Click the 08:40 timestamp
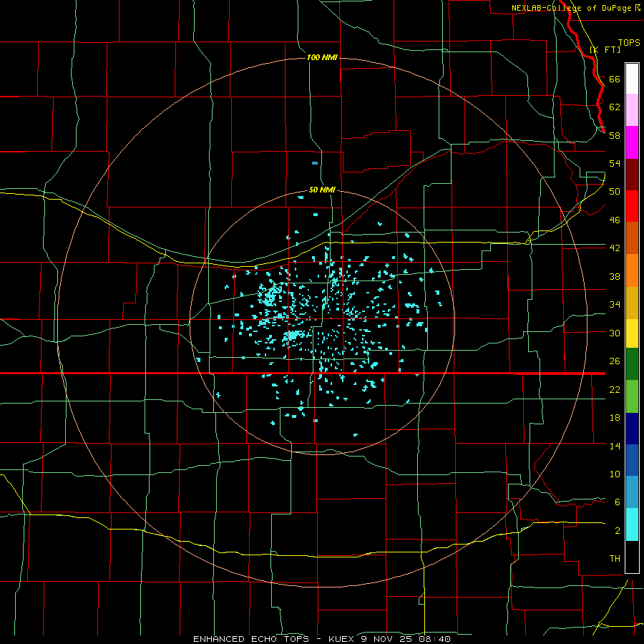Viewport: 644px width, 644px height. (x=435, y=639)
